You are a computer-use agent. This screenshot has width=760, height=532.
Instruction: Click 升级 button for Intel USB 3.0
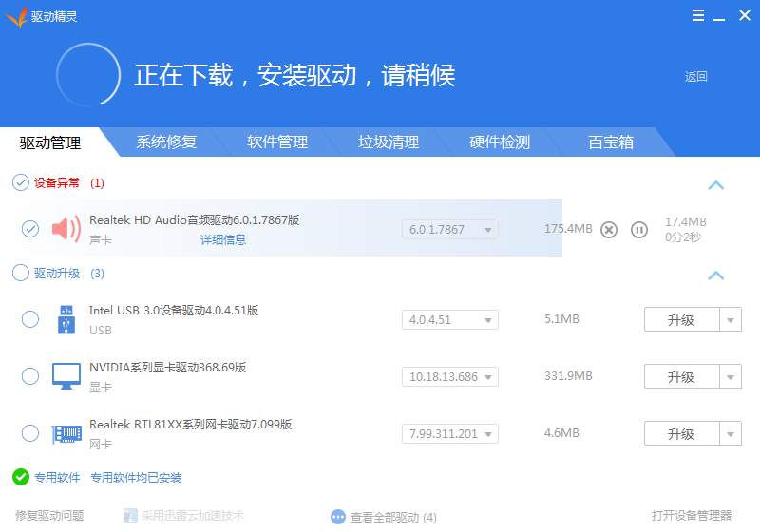(x=681, y=320)
